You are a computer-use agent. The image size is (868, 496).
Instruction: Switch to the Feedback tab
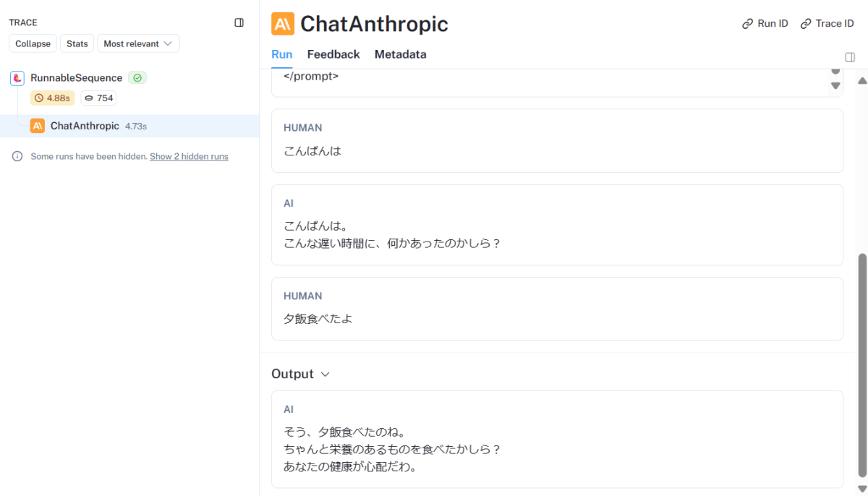click(x=333, y=54)
